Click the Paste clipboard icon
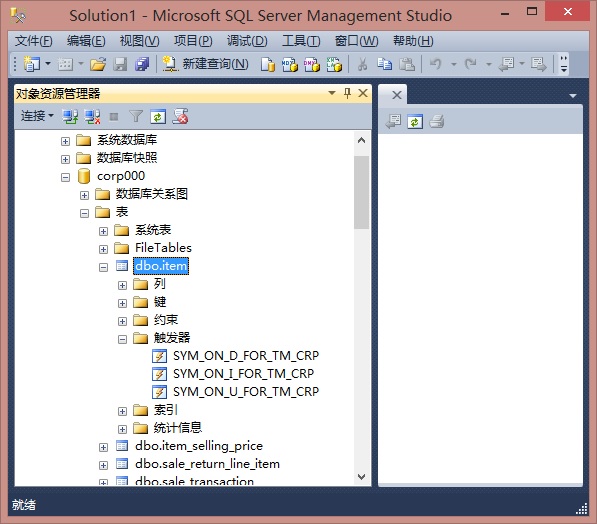Image resolution: width=597 pixels, height=524 pixels. [407, 64]
